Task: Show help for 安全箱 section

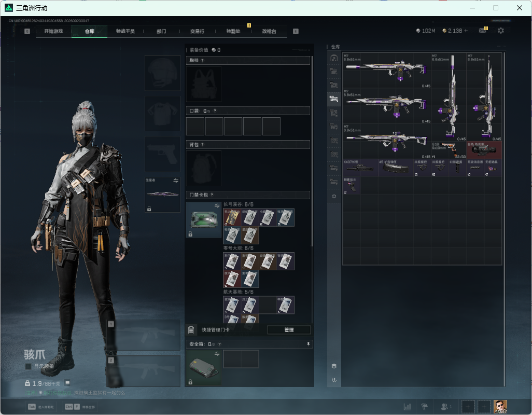Action: (219, 344)
